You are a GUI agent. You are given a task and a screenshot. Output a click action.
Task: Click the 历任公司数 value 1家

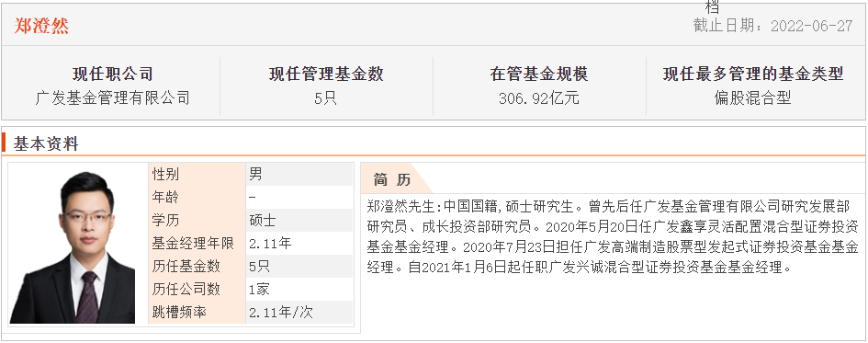pyautogui.click(x=259, y=290)
